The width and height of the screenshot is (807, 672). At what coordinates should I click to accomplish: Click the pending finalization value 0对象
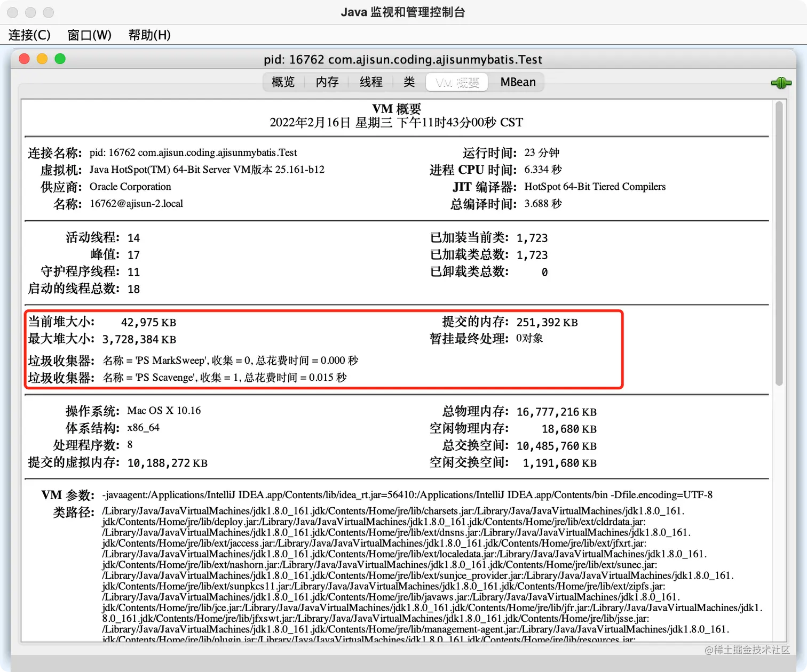pos(529,338)
